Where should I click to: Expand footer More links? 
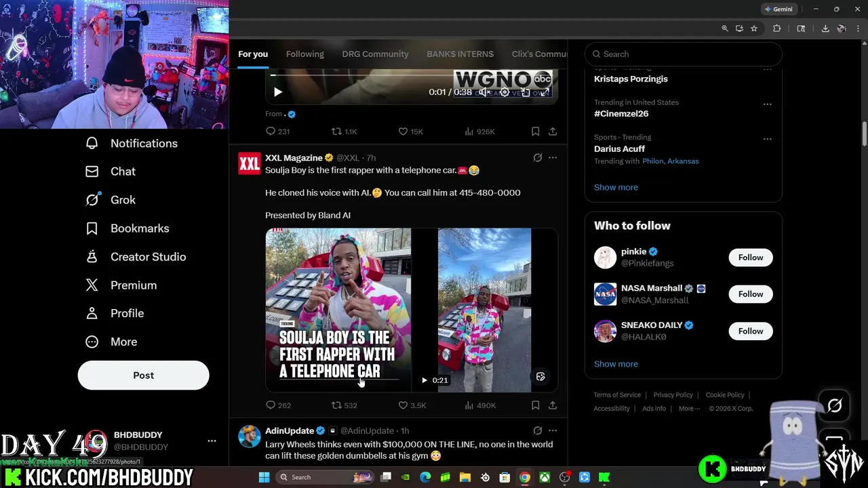690,409
